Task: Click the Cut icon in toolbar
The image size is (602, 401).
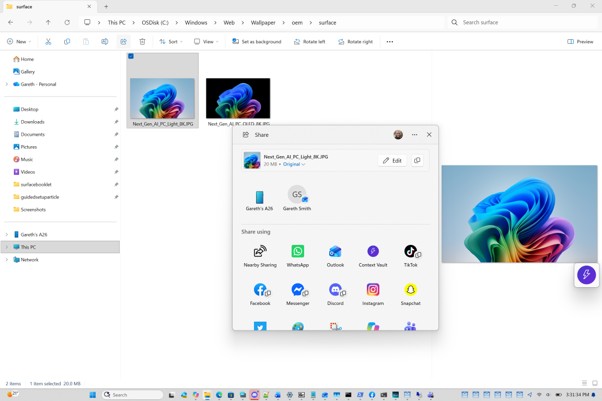Action: (48, 41)
